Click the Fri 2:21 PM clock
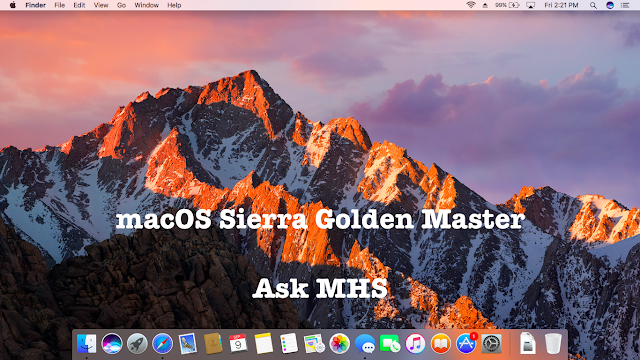This screenshot has height=360, width=640. pos(561,5)
